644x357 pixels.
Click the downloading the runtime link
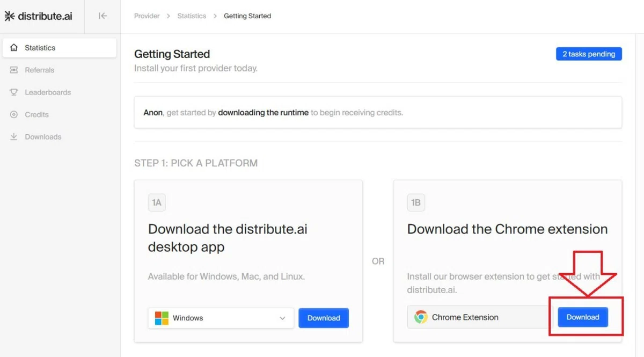263,113
